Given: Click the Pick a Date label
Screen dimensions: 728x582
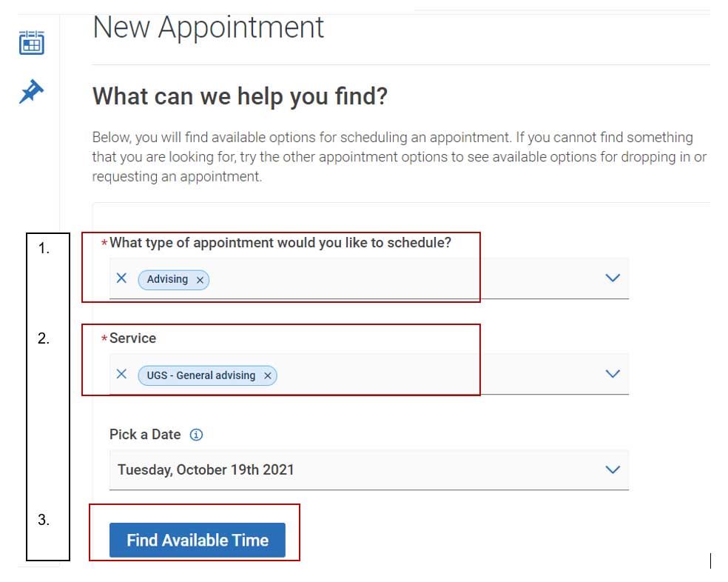Looking at the screenshot, I should (145, 434).
